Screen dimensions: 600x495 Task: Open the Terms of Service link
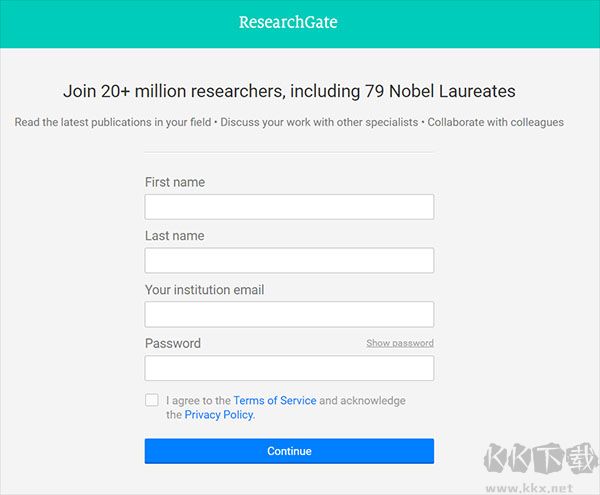(275, 400)
